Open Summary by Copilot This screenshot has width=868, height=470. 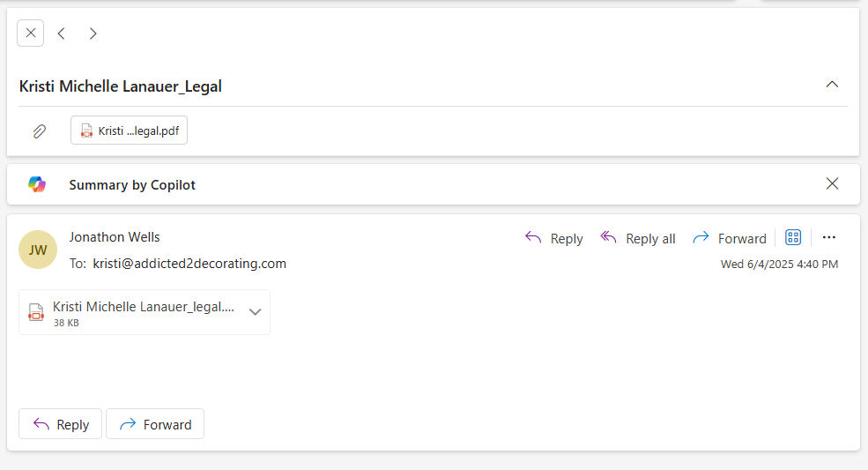[x=132, y=184]
